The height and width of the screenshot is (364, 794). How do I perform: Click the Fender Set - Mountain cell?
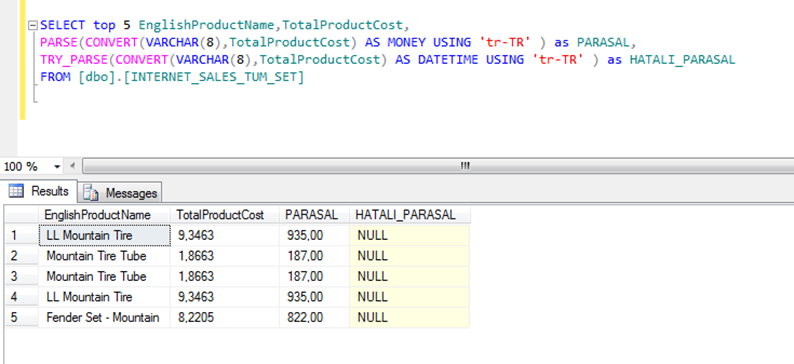104,317
